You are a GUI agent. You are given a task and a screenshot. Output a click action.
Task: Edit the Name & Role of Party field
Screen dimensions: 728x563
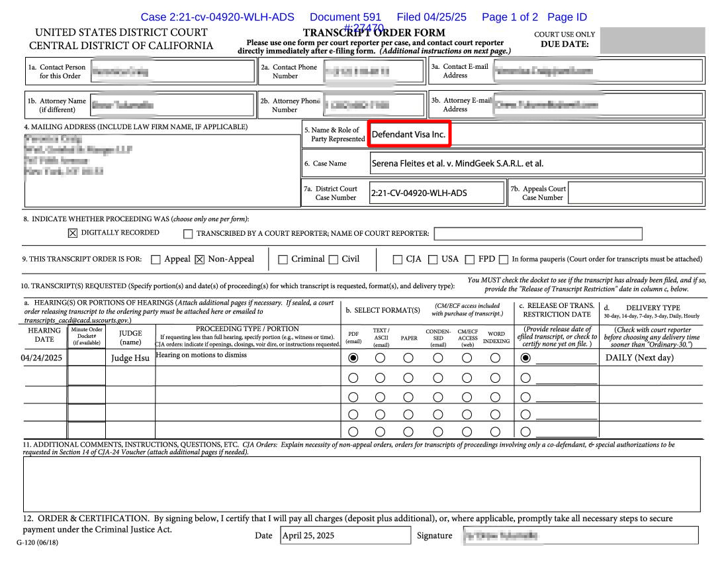click(536, 134)
